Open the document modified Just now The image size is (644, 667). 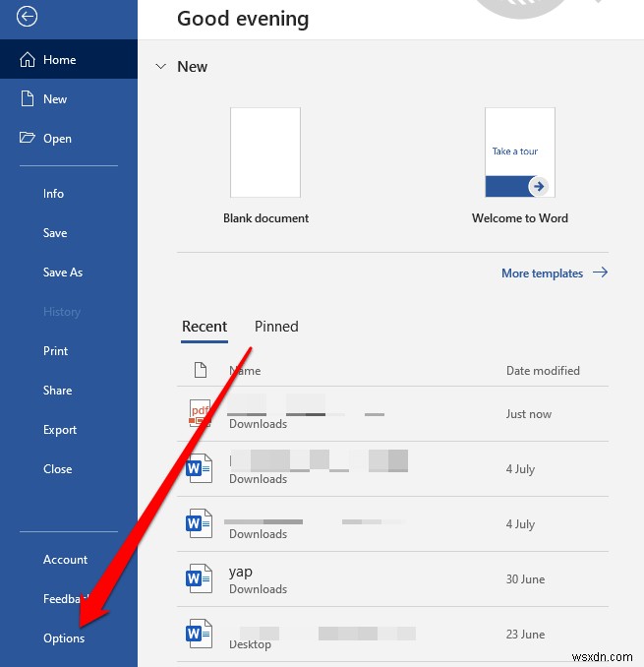click(x=392, y=413)
